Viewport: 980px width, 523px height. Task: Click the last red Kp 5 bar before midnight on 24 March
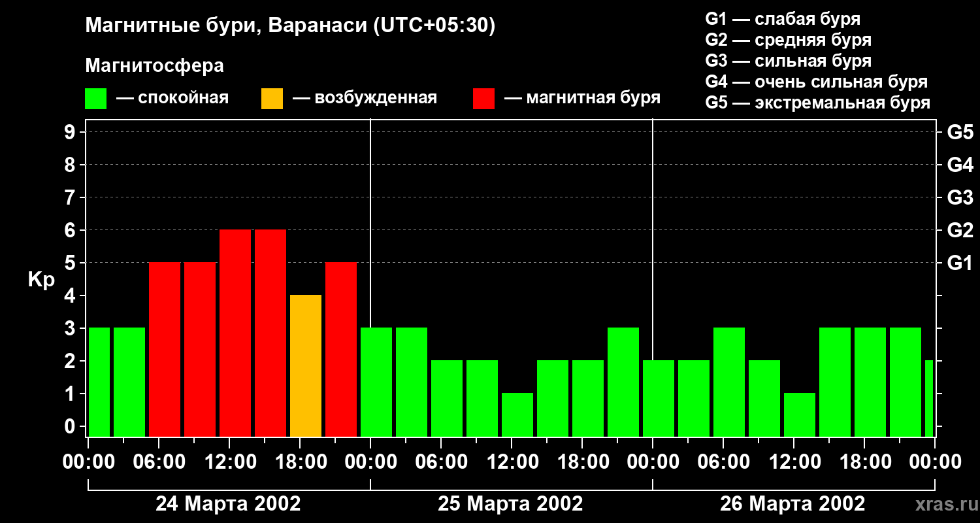pos(341,349)
